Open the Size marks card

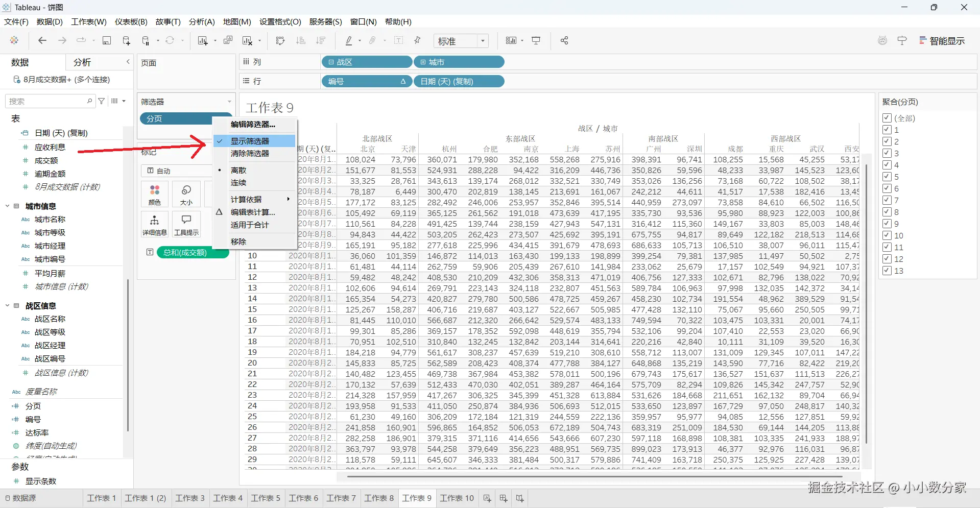(186, 195)
